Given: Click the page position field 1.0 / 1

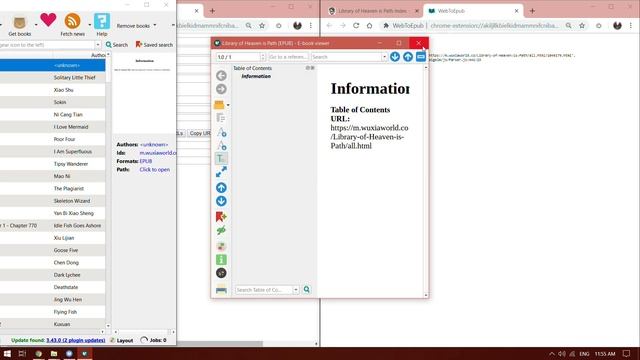Looking at the screenshot, I should 240,57.
